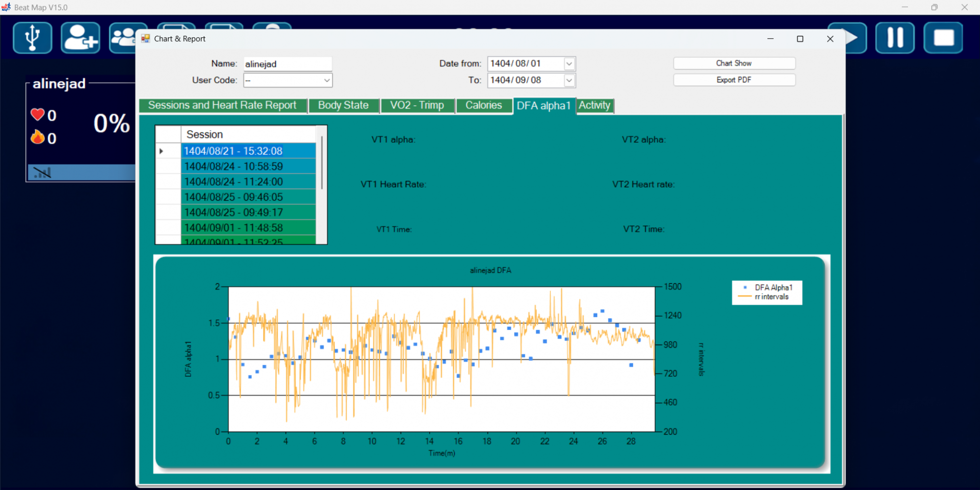Switch to Sessions and Heart Rate Report tab

pyautogui.click(x=222, y=105)
